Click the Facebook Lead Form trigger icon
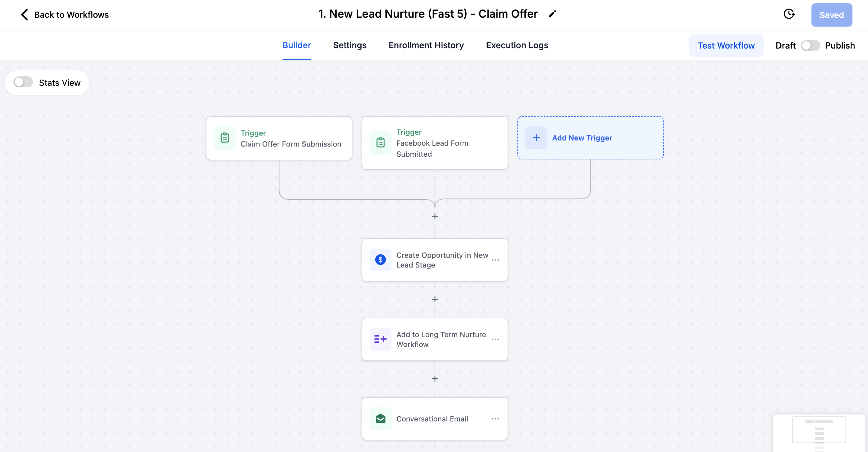The image size is (868, 452). pos(381,143)
